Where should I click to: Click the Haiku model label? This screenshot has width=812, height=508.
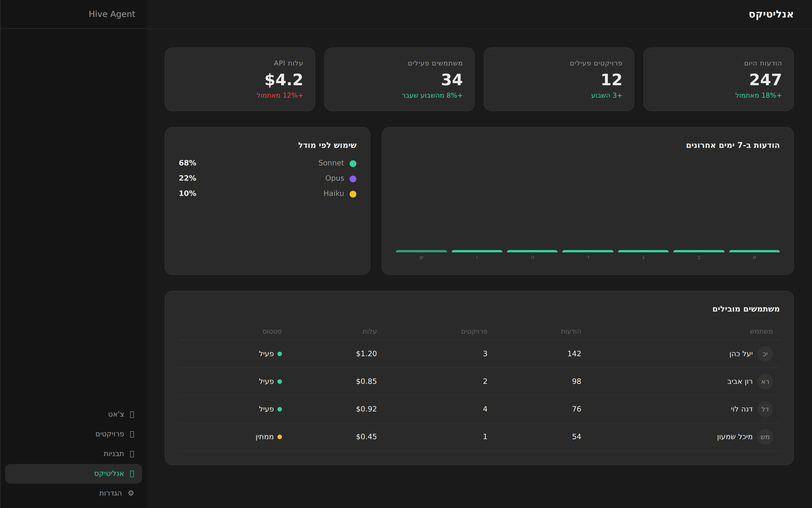click(x=334, y=194)
